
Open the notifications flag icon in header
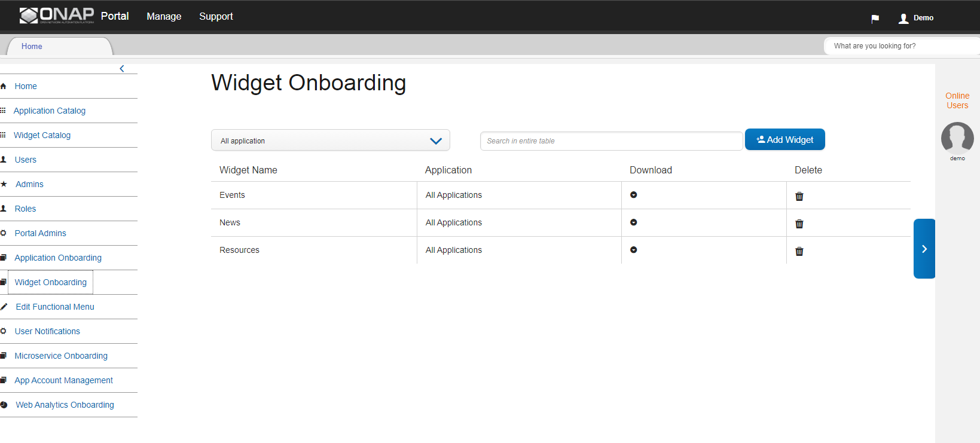point(875,19)
